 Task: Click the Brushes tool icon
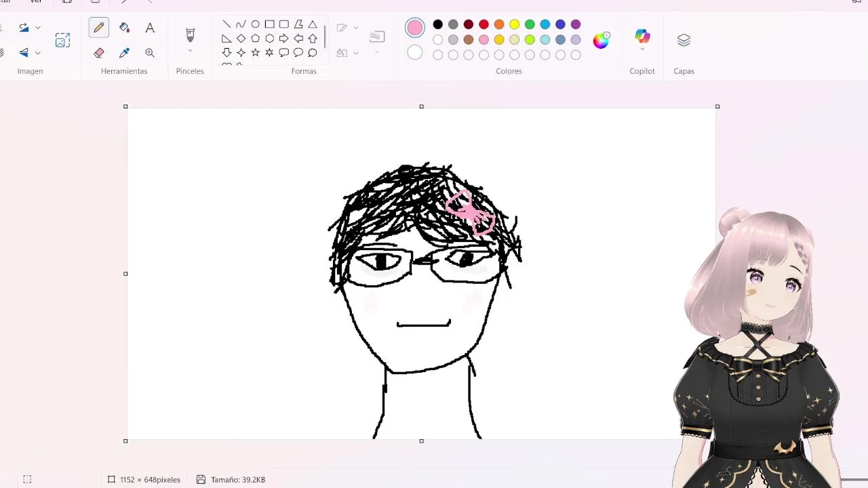[x=190, y=34]
